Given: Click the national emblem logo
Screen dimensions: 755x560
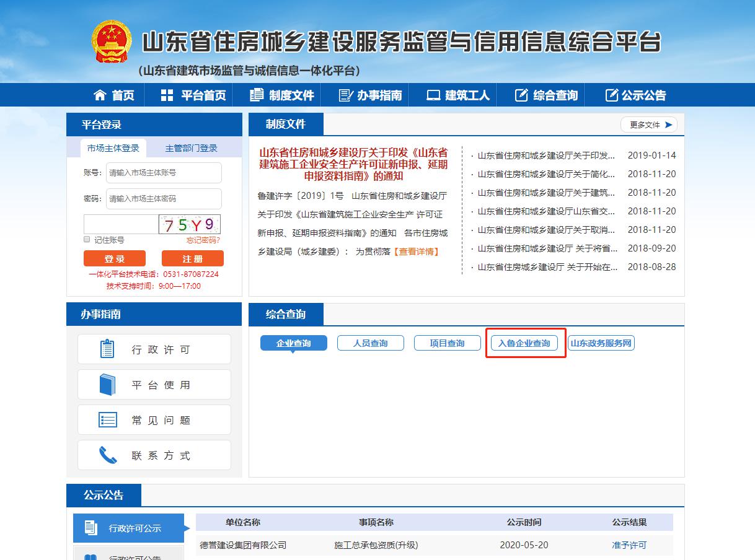Looking at the screenshot, I should tap(112, 42).
